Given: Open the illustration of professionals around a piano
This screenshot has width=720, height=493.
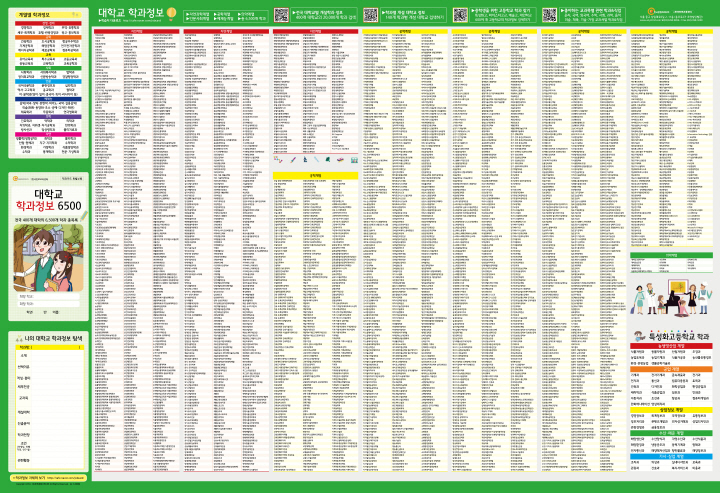Looking at the screenshot, I should 671,297.
